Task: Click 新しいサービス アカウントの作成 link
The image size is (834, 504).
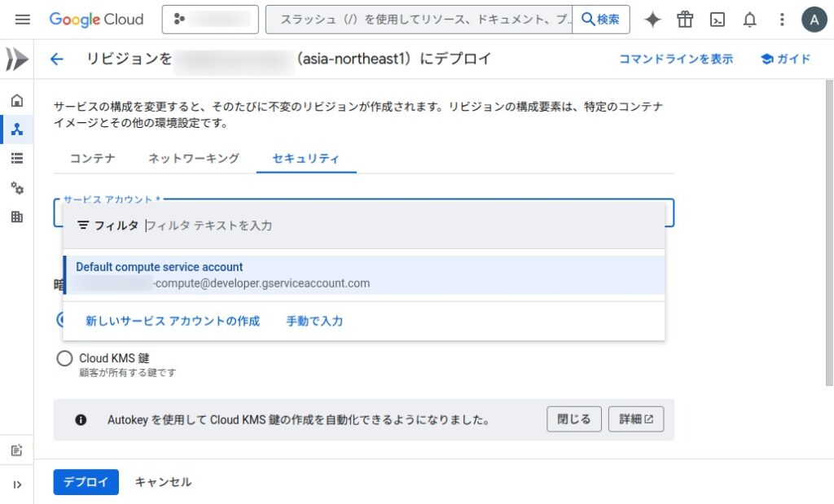Action: click(x=173, y=322)
